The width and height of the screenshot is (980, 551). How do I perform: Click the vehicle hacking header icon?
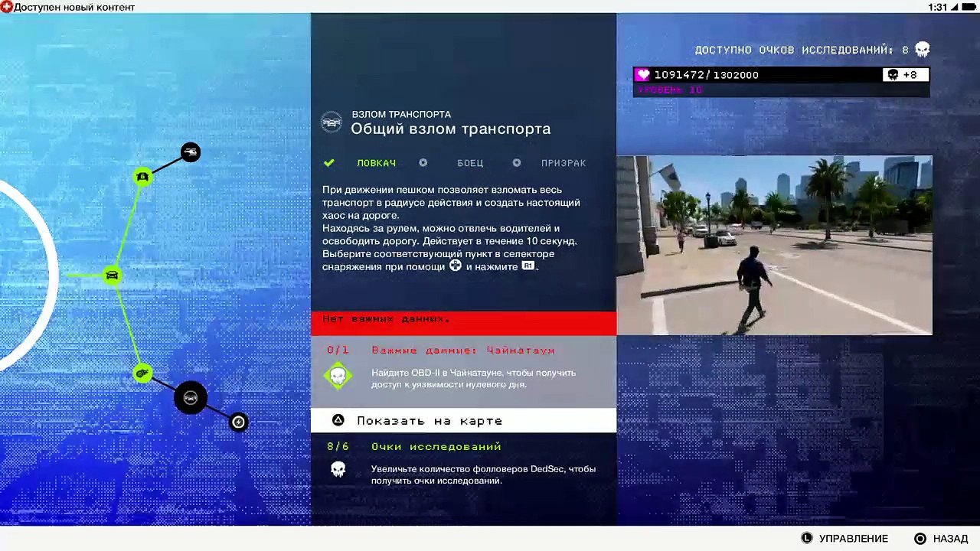[332, 122]
